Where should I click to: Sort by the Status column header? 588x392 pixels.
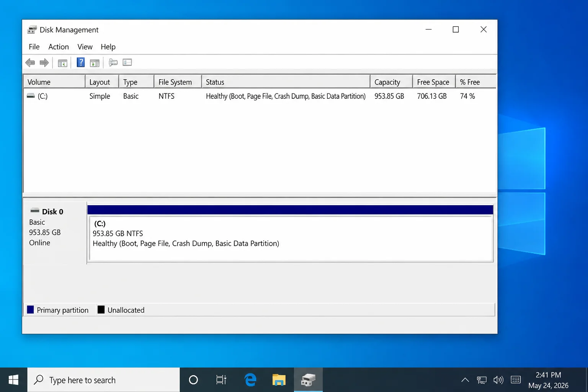[286, 82]
